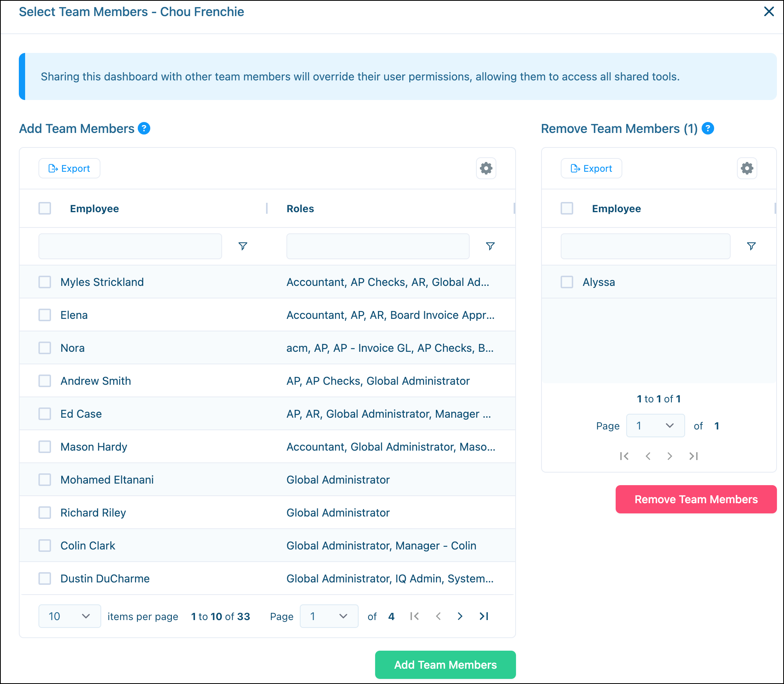Open the Add table page number dropdown
The height and width of the screenshot is (684, 784).
tap(329, 616)
